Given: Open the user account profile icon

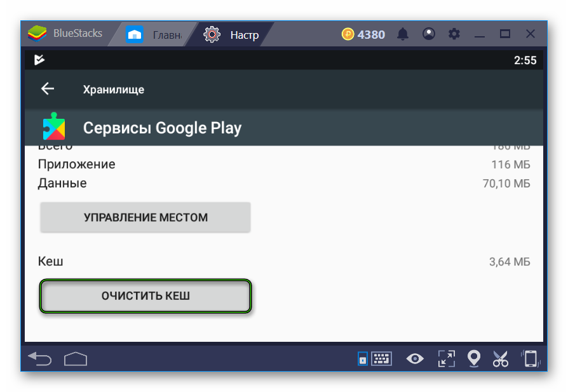Looking at the screenshot, I should (x=428, y=34).
